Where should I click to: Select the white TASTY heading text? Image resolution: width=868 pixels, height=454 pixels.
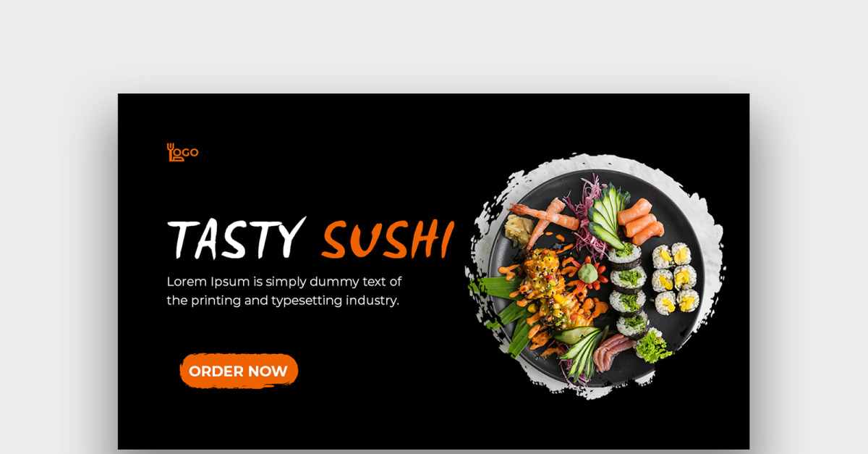(236, 238)
